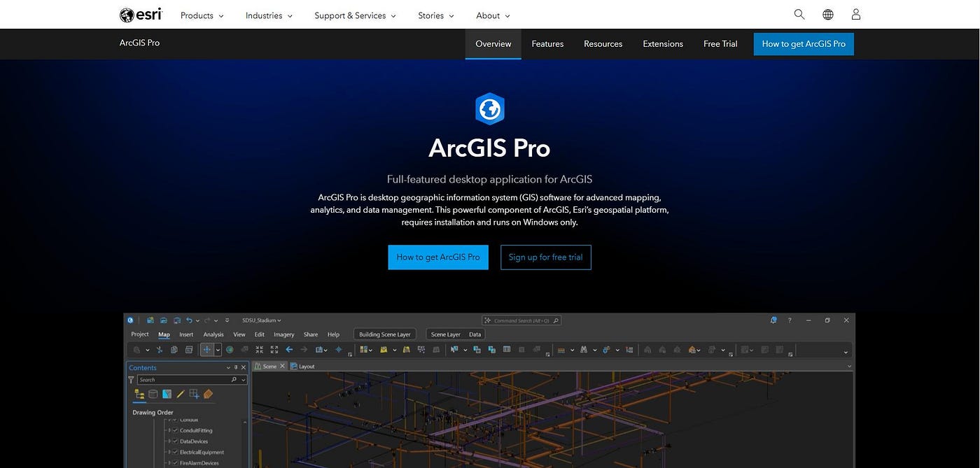Open the SDSU_Stadium project name dropdown
The image size is (980, 468).
pyautogui.click(x=261, y=320)
